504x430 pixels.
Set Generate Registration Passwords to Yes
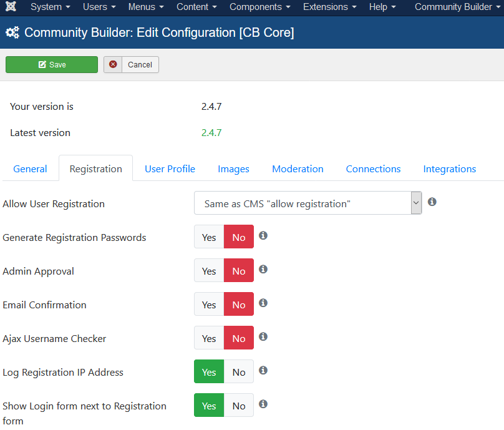(x=209, y=237)
